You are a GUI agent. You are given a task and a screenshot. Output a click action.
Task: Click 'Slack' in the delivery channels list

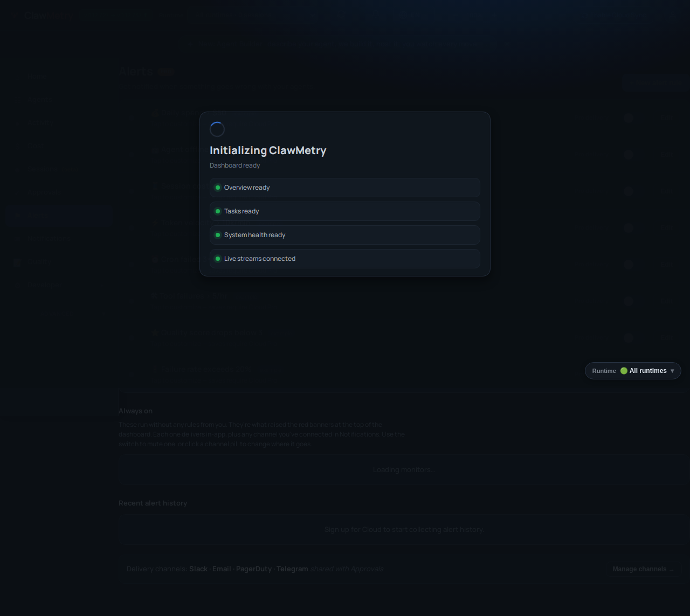198,569
